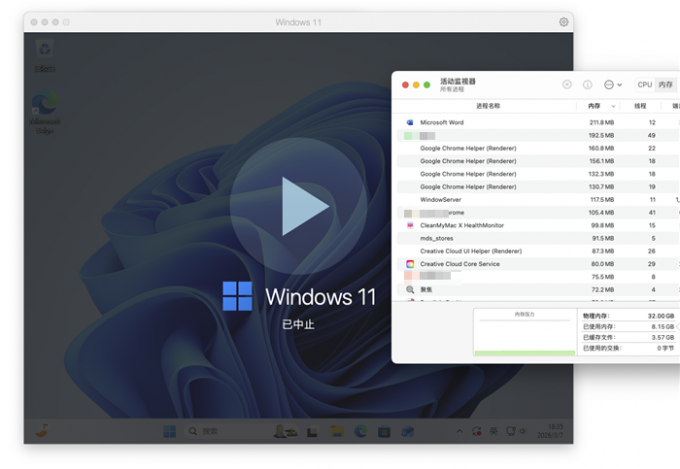This screenshot has width=680, height=469.
Task: Click the 已缓存文件 3.57 GB value
Action: click(663, 338)
